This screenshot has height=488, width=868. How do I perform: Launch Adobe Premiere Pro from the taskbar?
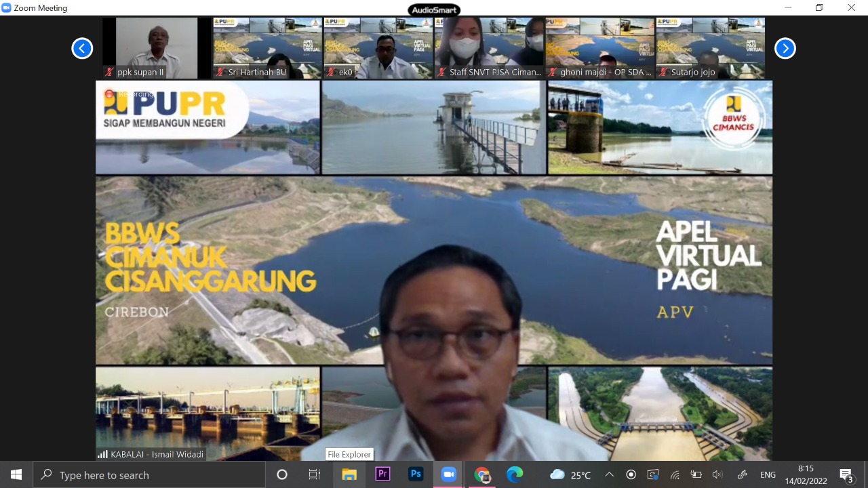pyautogui.click(x=382, y=474)
